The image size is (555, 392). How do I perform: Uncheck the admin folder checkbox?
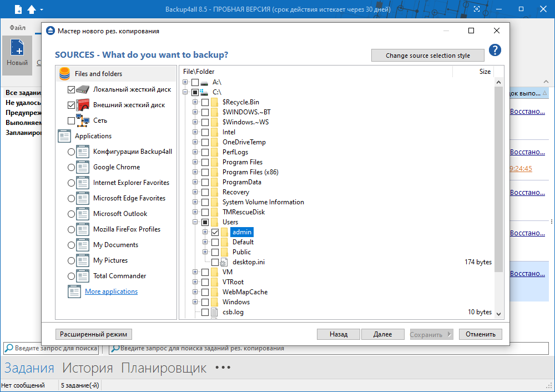[x=215, y=232]
